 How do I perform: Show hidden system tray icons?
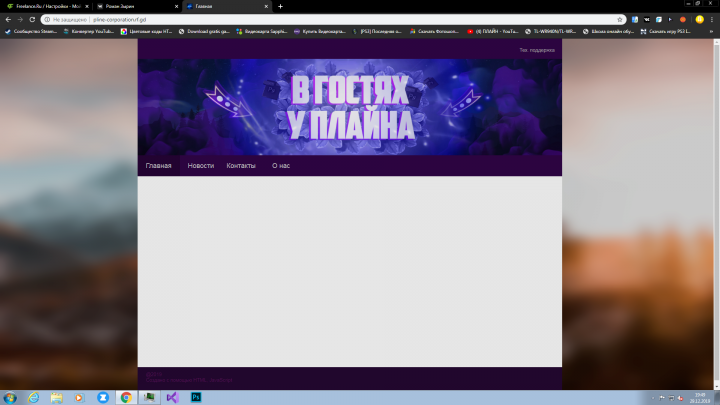[x=653, y=398]
